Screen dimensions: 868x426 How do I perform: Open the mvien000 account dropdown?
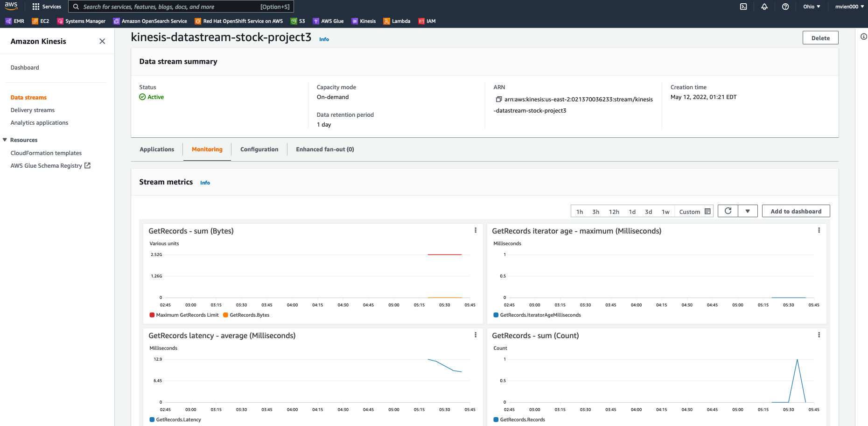pyautogui.click(x=849, y=7)
